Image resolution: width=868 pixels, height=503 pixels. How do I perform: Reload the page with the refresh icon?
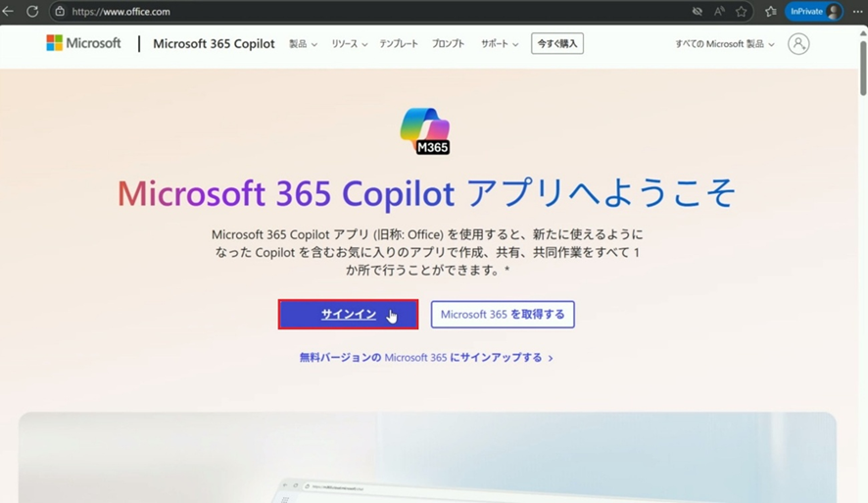tap(32, 11)
